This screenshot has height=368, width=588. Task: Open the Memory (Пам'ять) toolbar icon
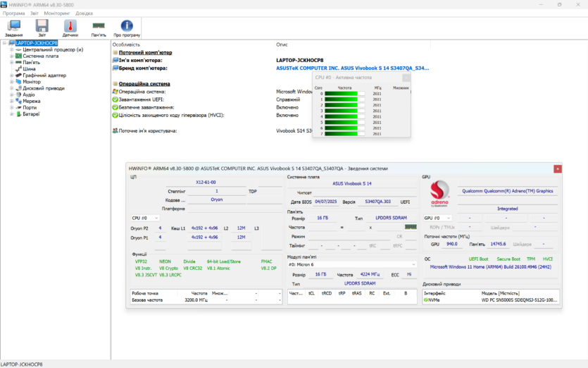(99, 28)
